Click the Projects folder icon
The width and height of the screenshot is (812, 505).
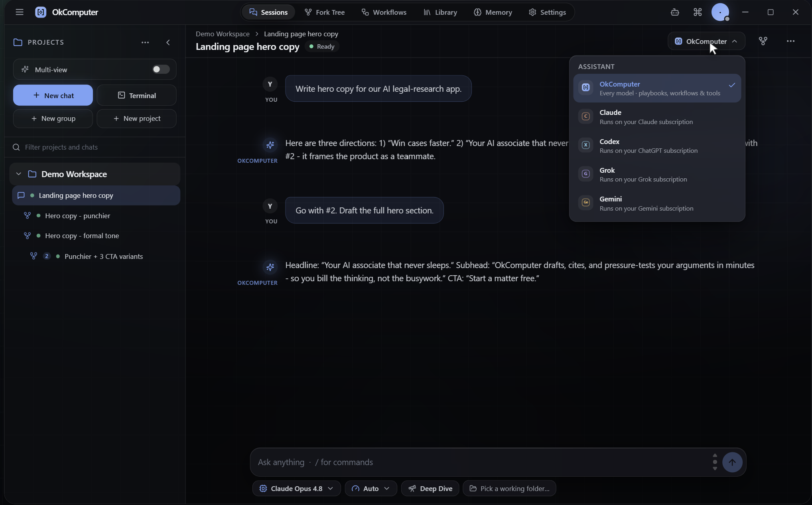pyautogui.click(x=18, y=42)
